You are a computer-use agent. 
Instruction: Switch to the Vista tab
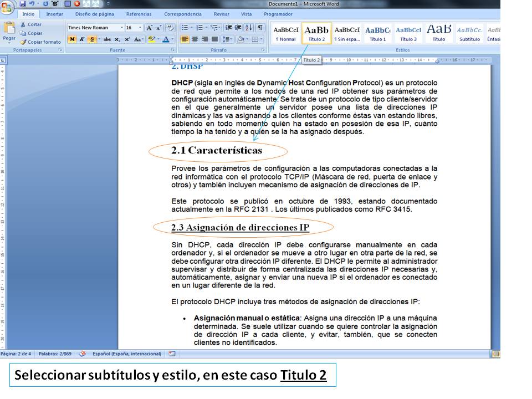[246, 14]
